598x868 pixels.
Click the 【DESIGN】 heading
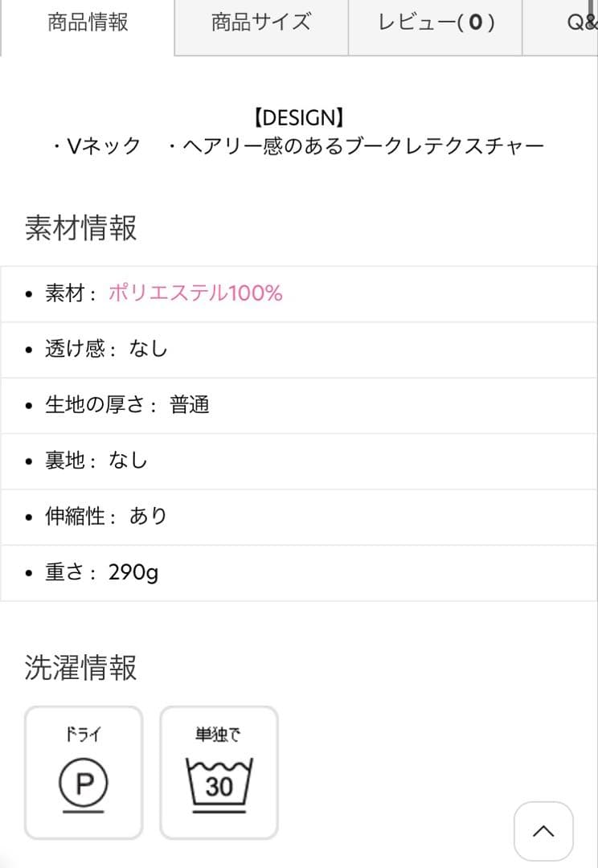(299, 118)
